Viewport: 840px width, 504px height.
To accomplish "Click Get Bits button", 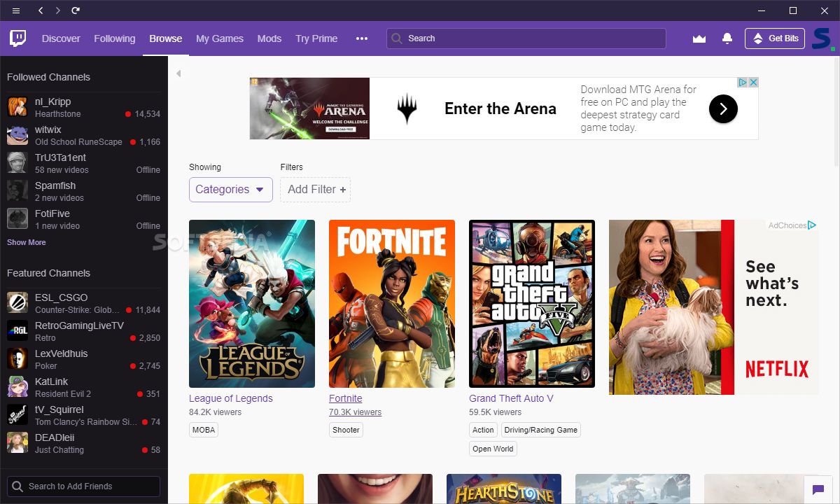I will (x=775, y=38).
